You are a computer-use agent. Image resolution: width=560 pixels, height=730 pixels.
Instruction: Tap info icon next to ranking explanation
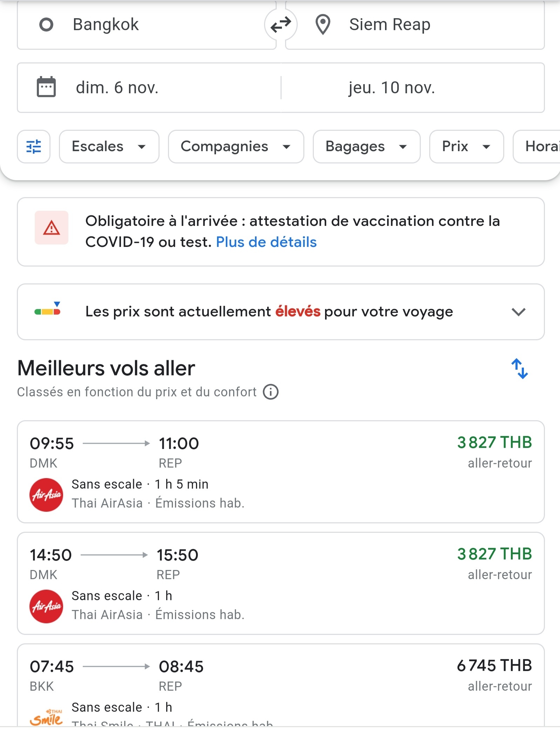271,392
